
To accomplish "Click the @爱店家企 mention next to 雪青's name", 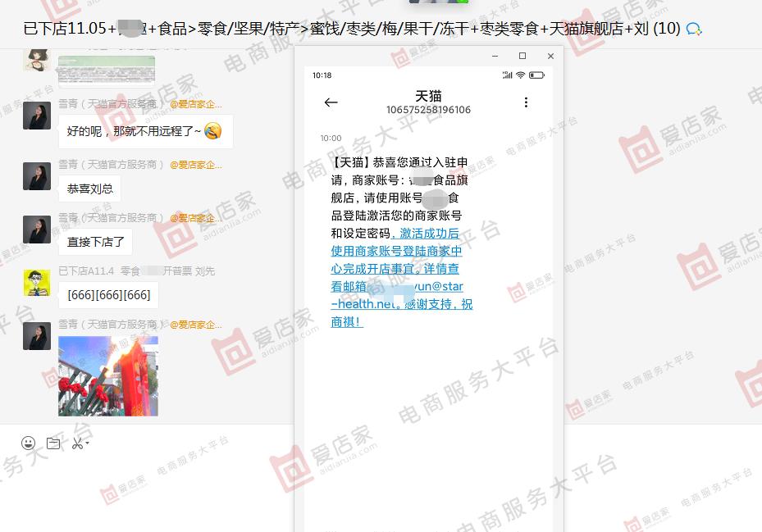I will [198, 164].
